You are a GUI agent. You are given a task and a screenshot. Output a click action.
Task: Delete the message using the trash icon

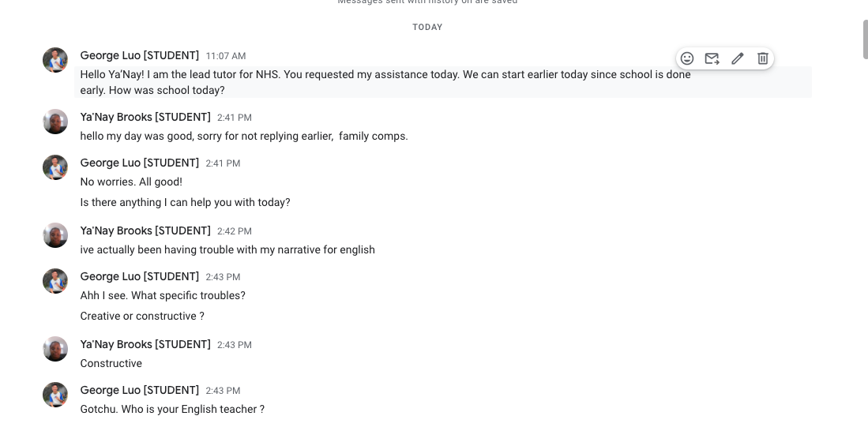pyautogui.click(x=763, y=58)
